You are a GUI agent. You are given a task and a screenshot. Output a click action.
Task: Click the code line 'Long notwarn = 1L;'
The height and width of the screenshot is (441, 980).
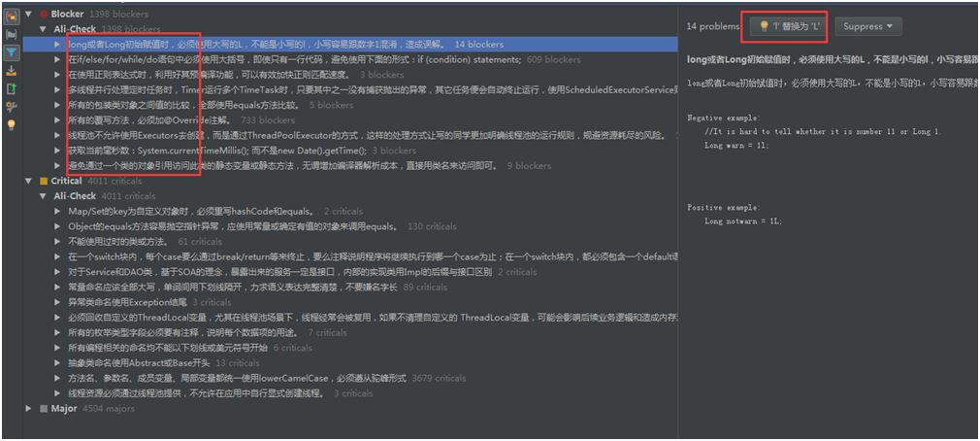coord(743,221)
